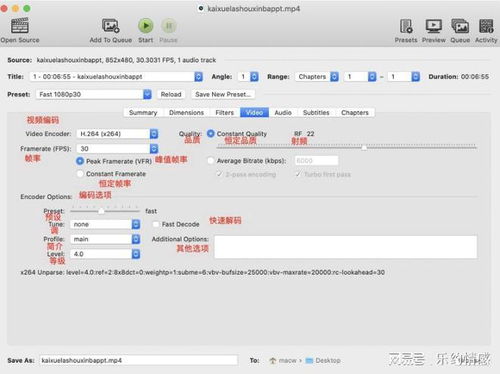Choose the Constant Framerate option
Image resolution: width=500 pixels, height=374 pixels.
coord(80,174)
